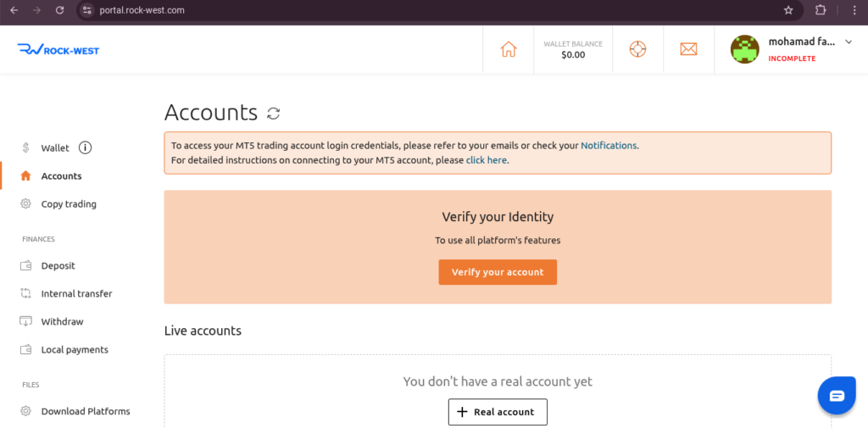The height and width of the screenshot is (428, 868).
Task: Bookmark page with the star icon
Action: click(789, 10)
